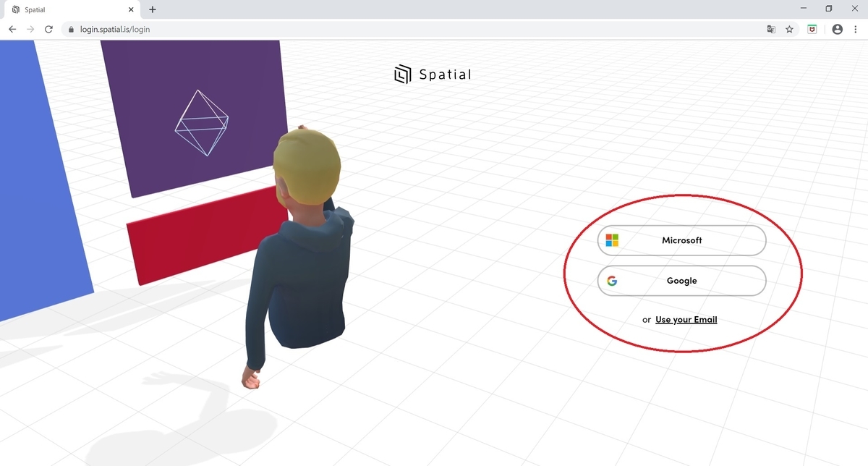This screenshot has height=466, width=868.
Task: Close the Spatial tab
Action: [x=131, y=10]
